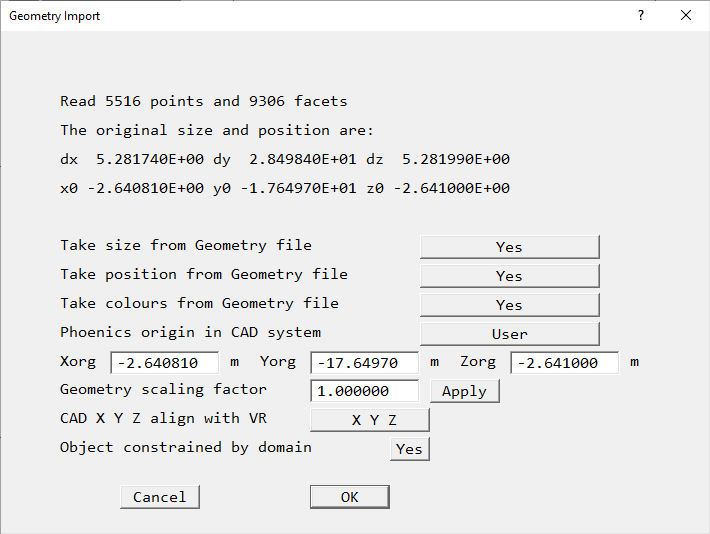Viewport: 710px width, 534px height.
Task: Click the 'Geometry Import' title bar text
Action: coord(55,16)
